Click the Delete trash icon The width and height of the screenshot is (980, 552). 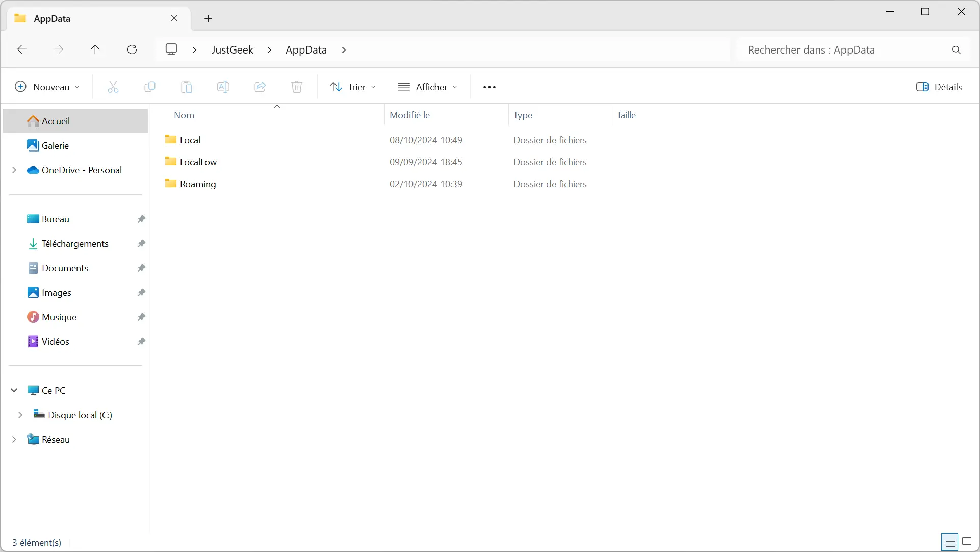click(x=297, y=87)
